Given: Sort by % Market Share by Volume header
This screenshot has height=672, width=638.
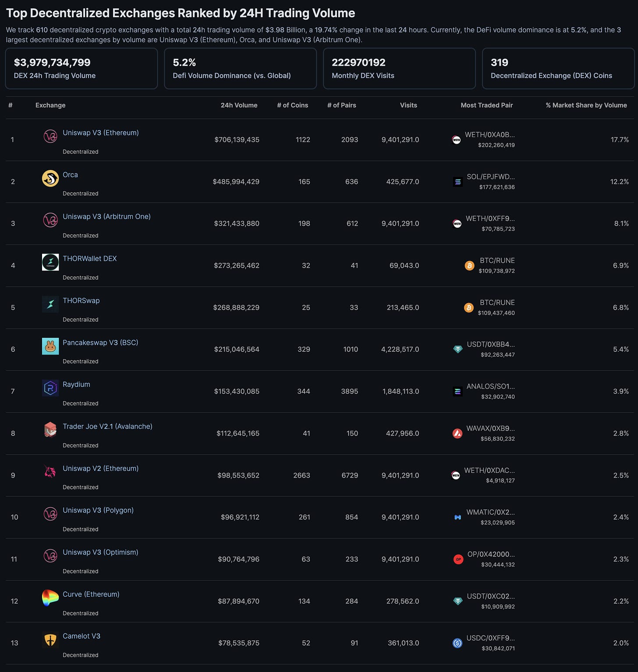Looking at the screenshot, I should point(586,105).
